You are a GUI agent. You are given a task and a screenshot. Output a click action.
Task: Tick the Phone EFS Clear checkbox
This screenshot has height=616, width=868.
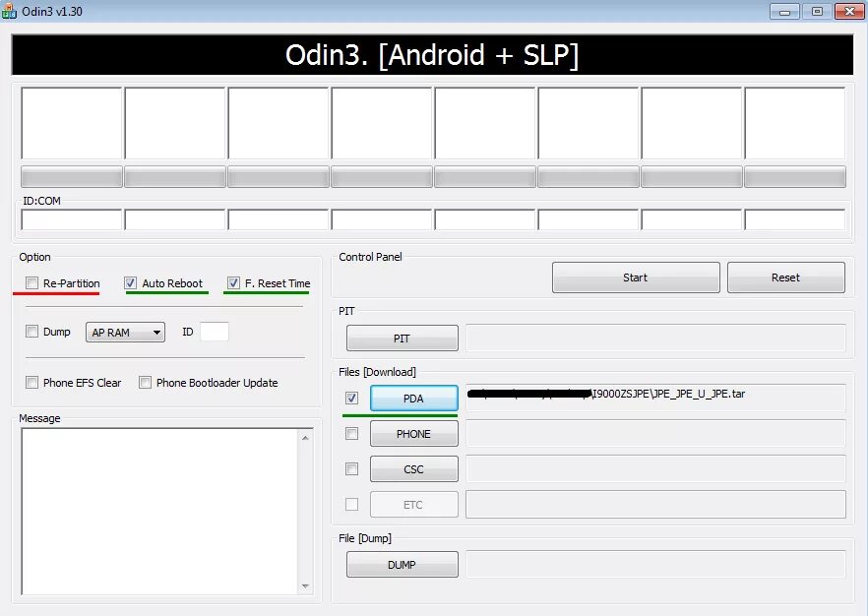pos(32,383)
